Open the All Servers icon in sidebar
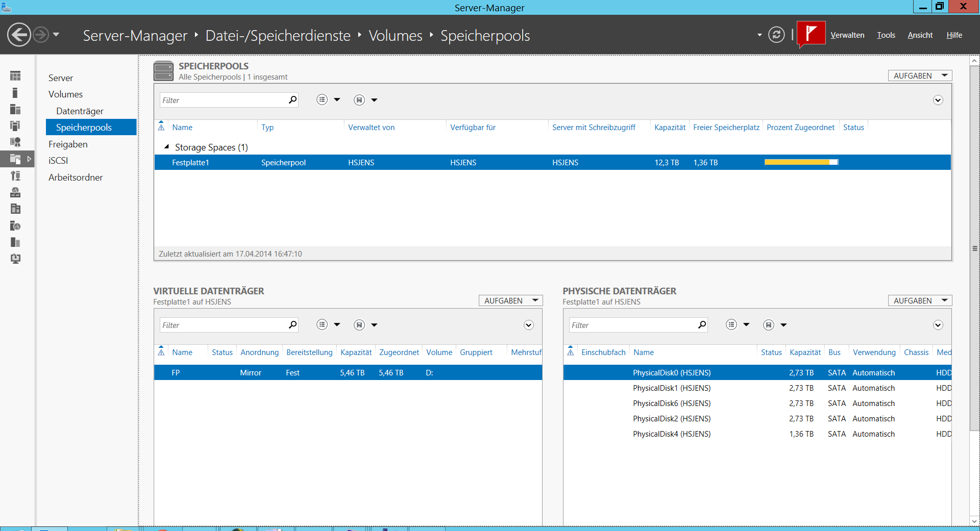980x531 pixels. 15,109
